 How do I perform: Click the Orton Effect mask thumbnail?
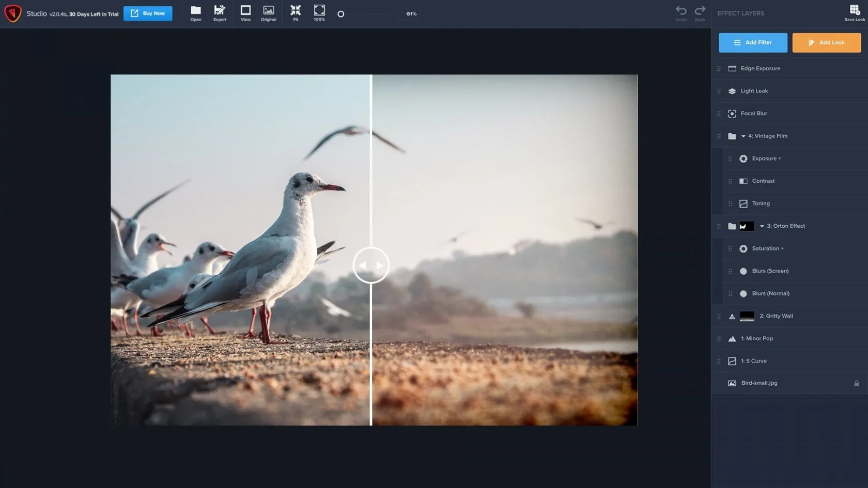[747, 226]
